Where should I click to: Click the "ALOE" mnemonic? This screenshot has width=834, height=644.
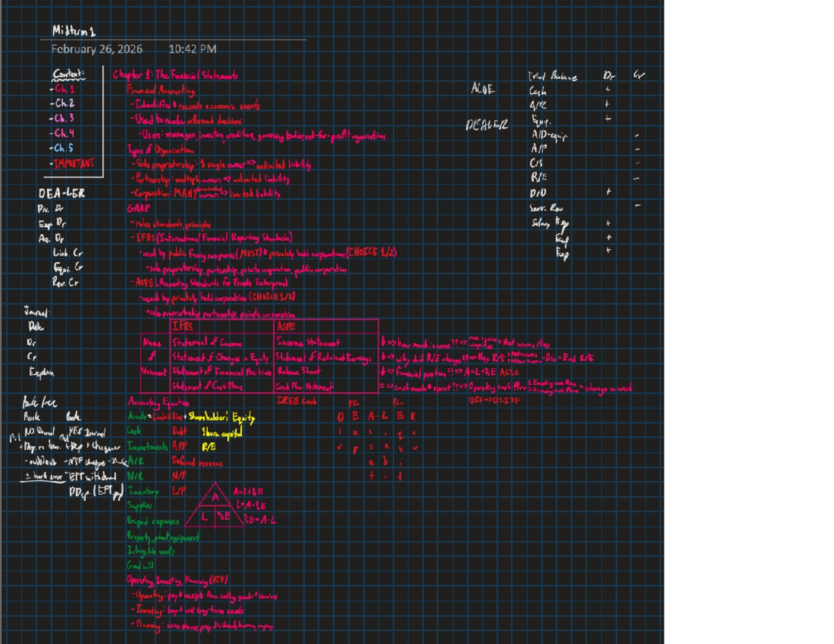tap(483, 89)
